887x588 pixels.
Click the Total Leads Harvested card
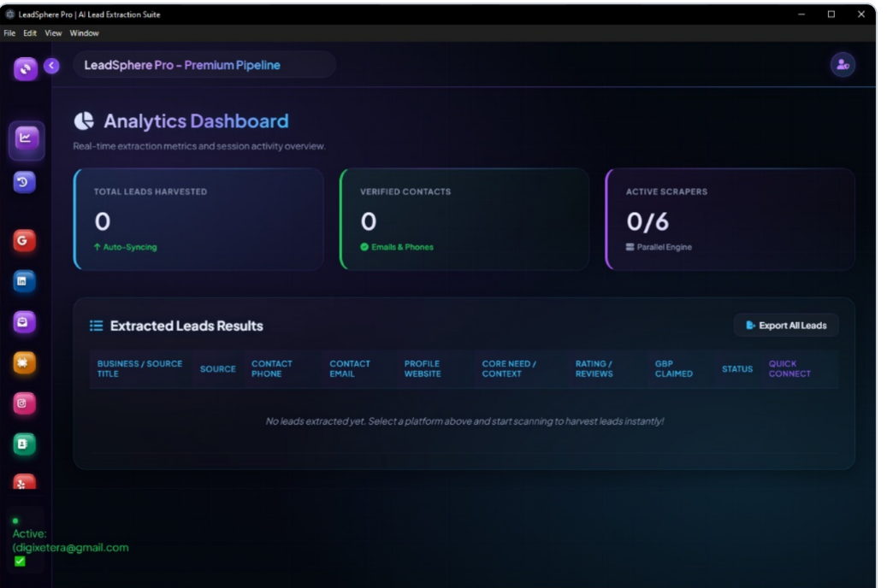click(198, 219)
